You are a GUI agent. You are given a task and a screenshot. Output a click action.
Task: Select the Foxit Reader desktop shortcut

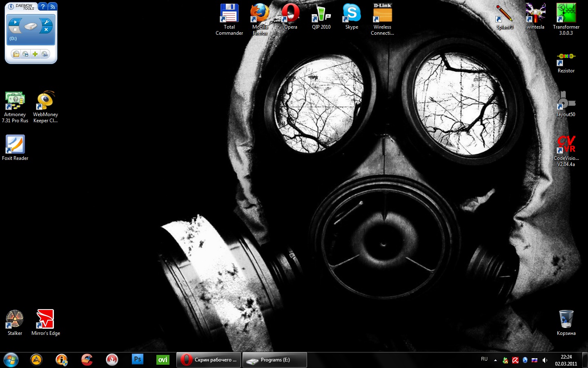click(15, 148)
